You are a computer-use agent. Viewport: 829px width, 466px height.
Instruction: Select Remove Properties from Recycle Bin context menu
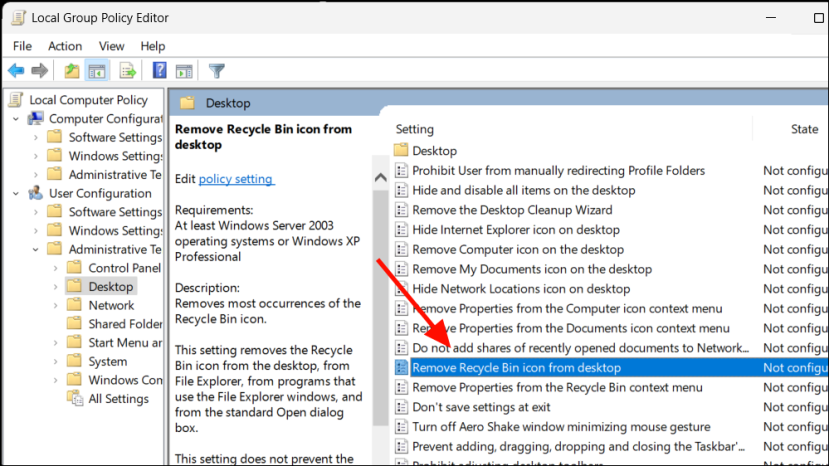pyautogui.click(x=557, y=387)
